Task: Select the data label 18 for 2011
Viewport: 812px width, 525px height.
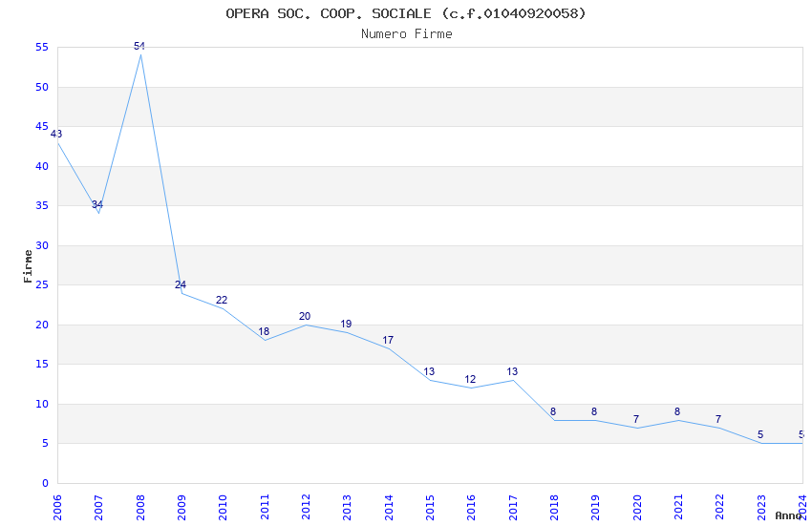Action: (x=264, y=331)
